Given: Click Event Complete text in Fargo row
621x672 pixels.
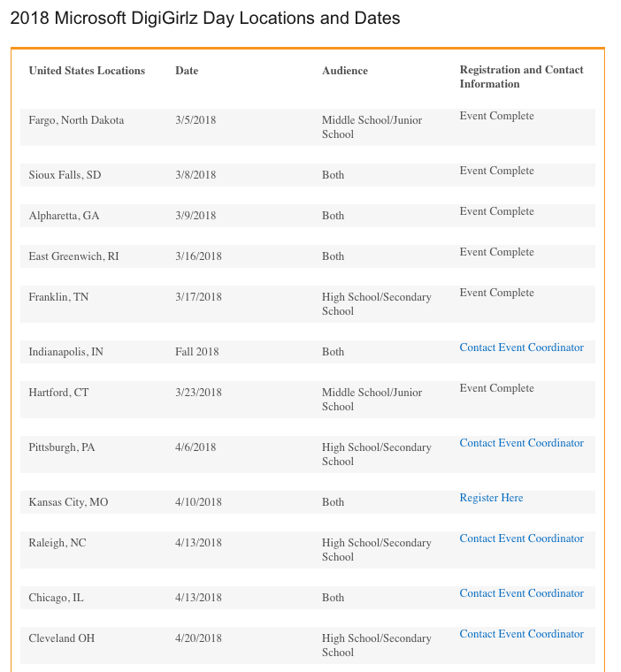Looking at the screenshot, I should pos(496,116).
